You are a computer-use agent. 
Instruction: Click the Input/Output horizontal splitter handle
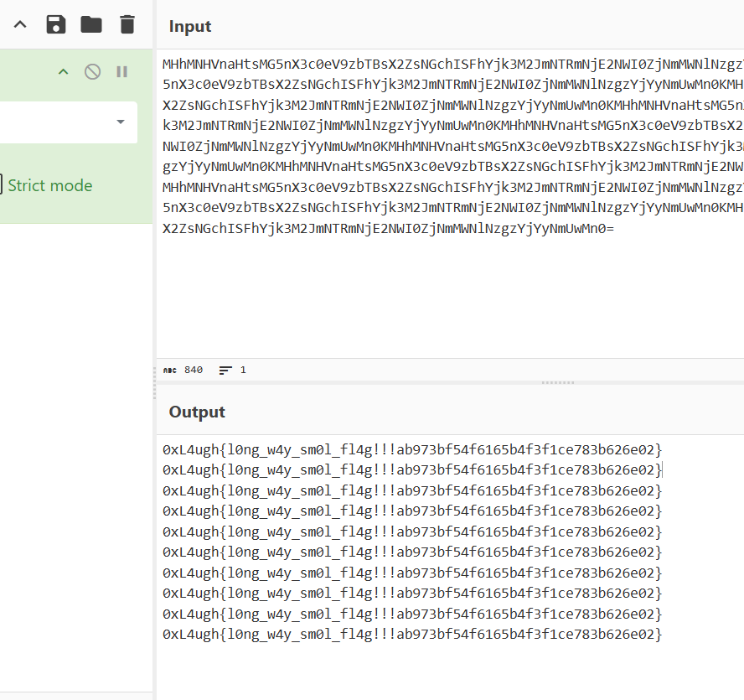[x=557, y=382]
